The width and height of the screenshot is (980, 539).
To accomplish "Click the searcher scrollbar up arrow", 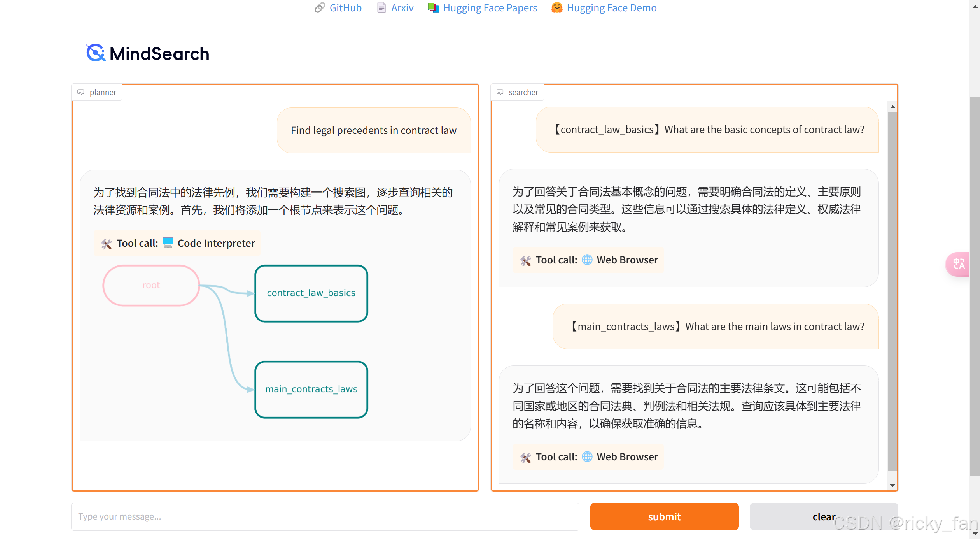I will tap(892, 107).
